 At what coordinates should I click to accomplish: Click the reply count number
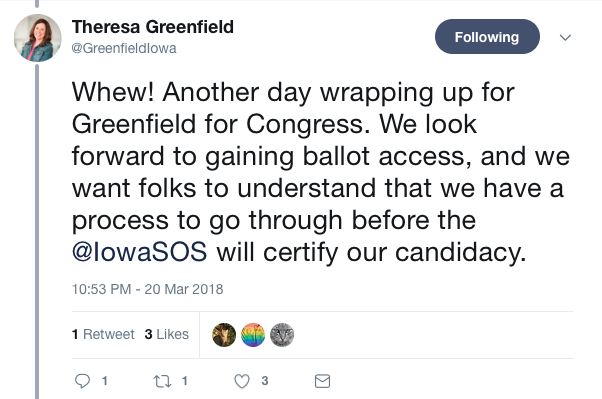104,381
